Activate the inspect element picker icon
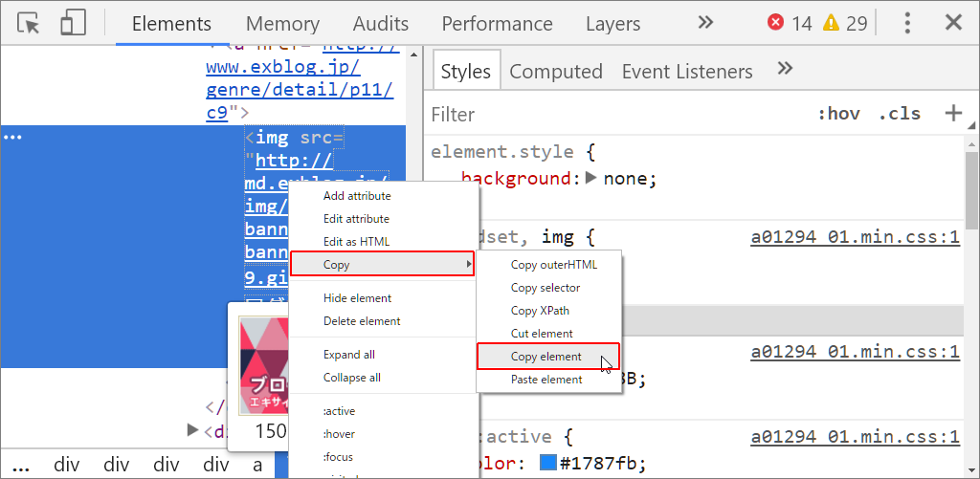The width and height of the screenshot is (980, 479). 29,24
